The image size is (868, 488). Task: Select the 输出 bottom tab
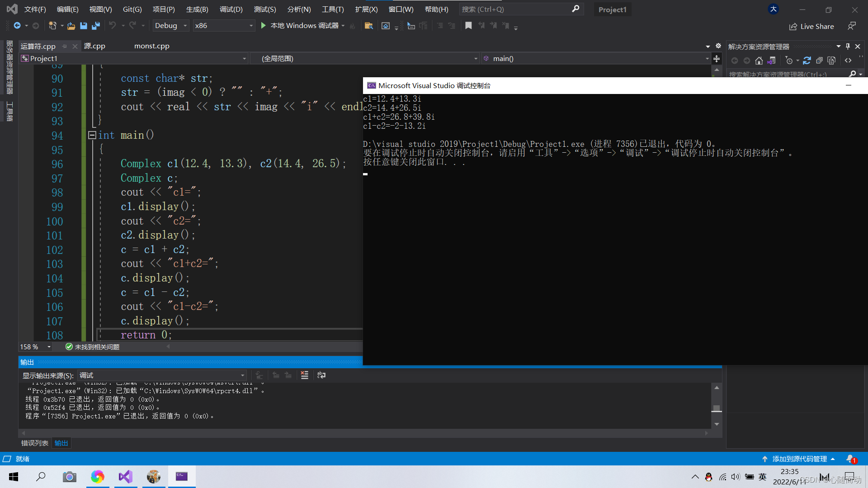61,443
